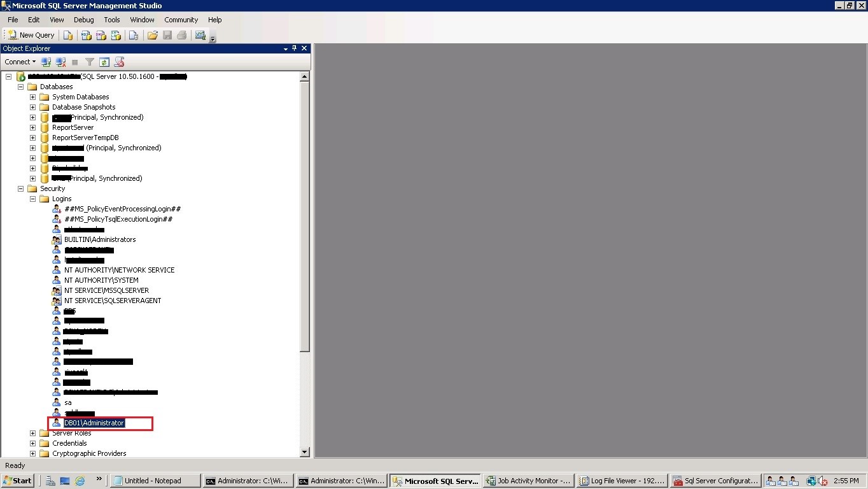
Task: Expand the Credentials folder
Action: click(32, 443)
